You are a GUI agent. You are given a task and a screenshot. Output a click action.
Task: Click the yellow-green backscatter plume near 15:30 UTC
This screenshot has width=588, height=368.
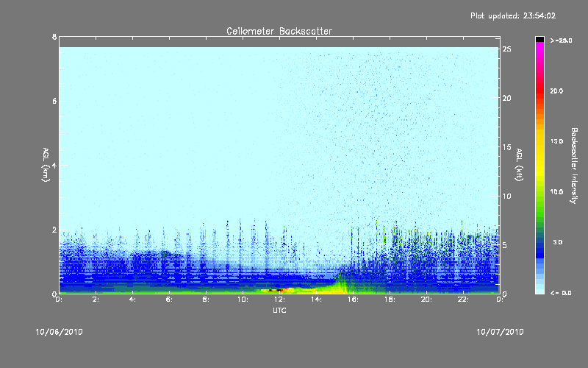(x=341, y=284)
